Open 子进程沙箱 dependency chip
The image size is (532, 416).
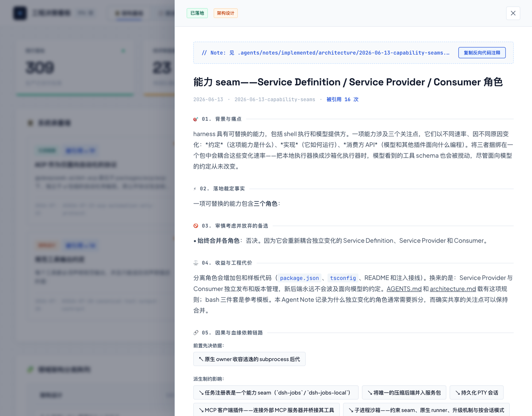(x=426, y=410)
